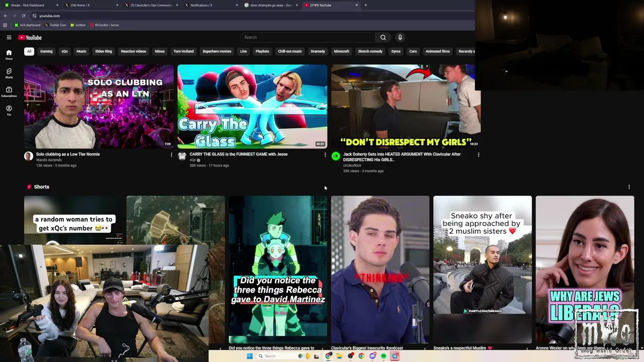This screenshot has width=644, height=362.
Task: Filter by Live chip
Action: point(244,51)
